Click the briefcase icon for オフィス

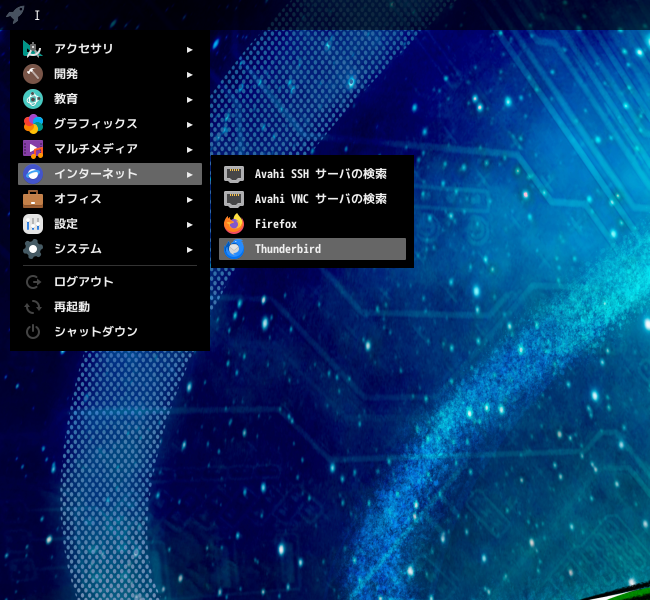[x=33, y=199]
